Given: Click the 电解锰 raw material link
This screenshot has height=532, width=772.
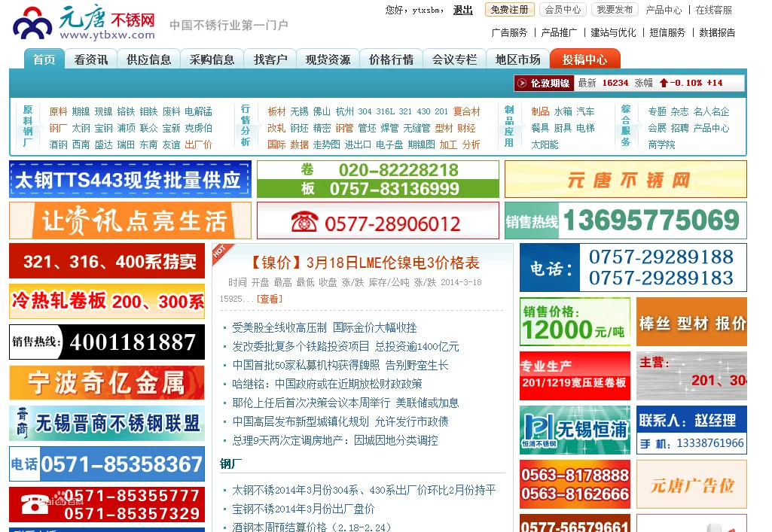Looking at the screenshot, I should (198, 111).
